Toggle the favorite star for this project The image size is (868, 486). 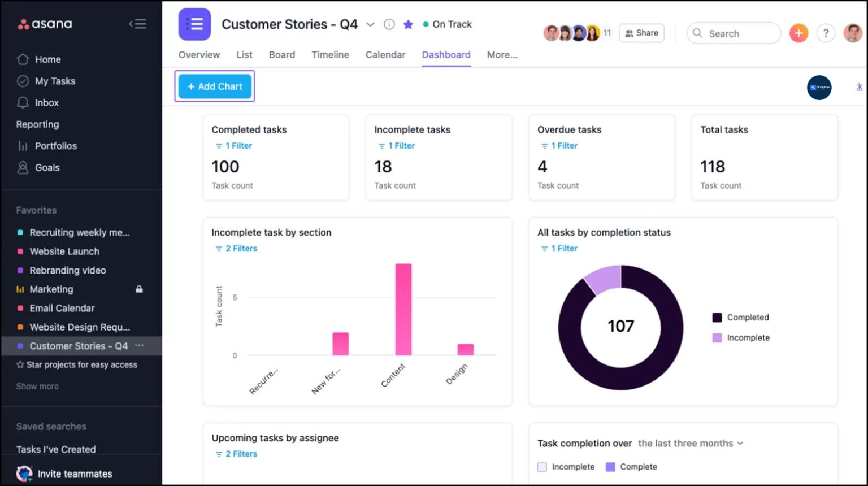[x=408, y=24]
